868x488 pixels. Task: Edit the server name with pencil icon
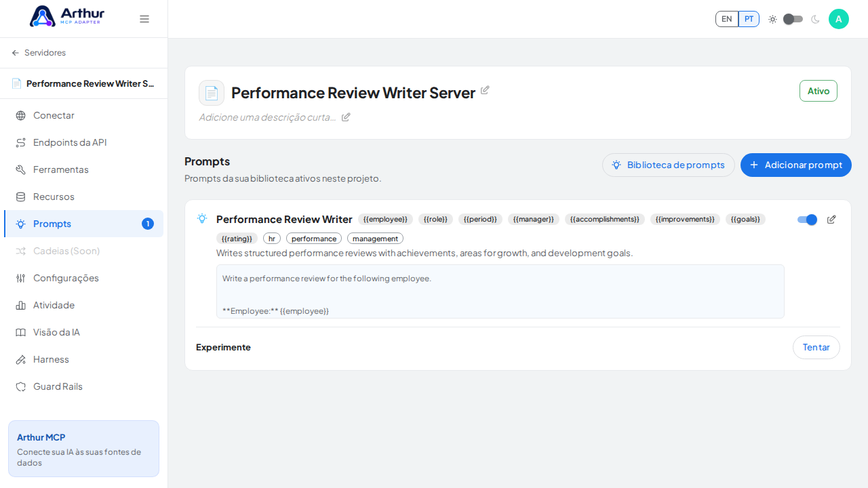click(485, 90)
